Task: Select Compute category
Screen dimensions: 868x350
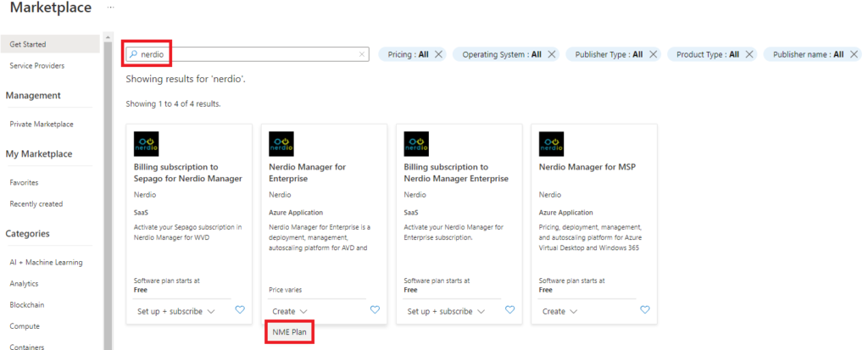Action: coord(25,326)
